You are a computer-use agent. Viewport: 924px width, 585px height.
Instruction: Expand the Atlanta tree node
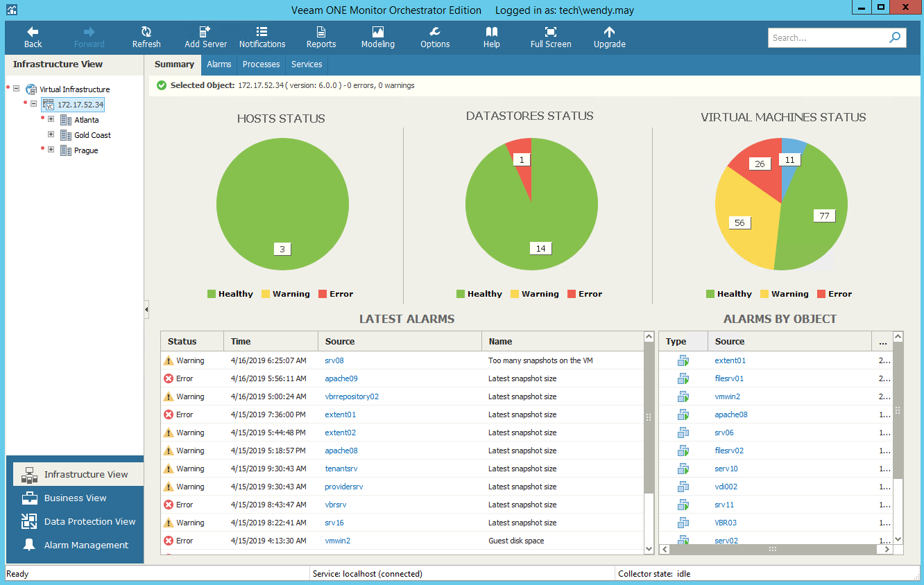click(51, 119)
